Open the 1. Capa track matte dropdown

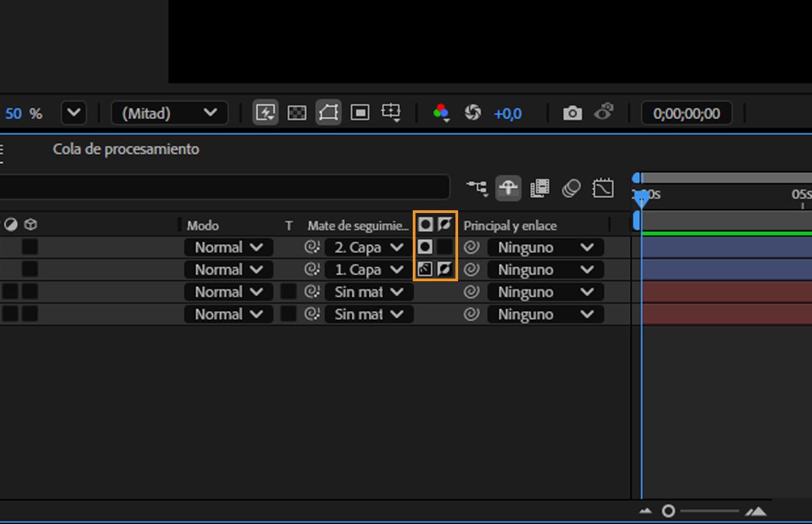[x=369, y=270]
